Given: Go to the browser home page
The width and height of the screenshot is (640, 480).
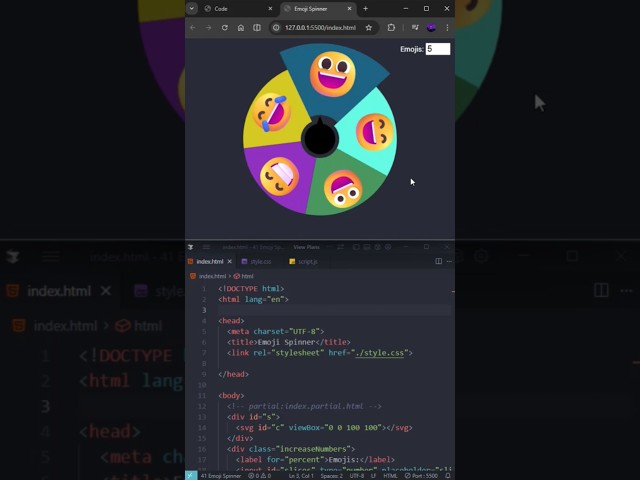Looking at the screenshot, I should [x=241, y=27].
